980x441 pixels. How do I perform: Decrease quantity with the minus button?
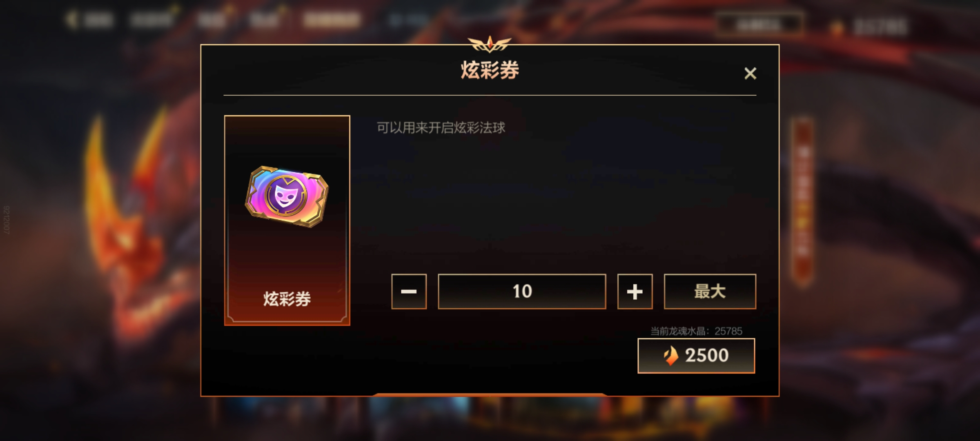[409, 292]
